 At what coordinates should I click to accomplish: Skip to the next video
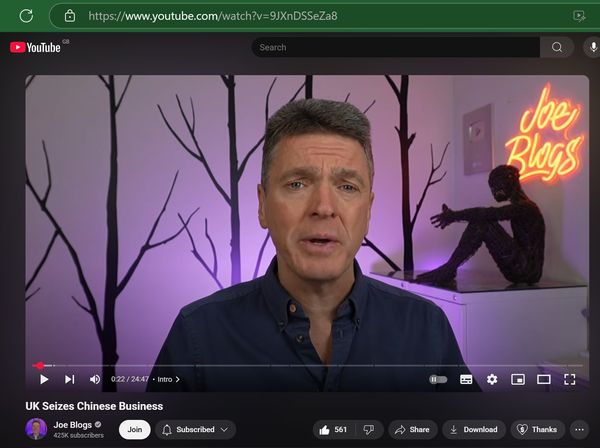(69, 379)
